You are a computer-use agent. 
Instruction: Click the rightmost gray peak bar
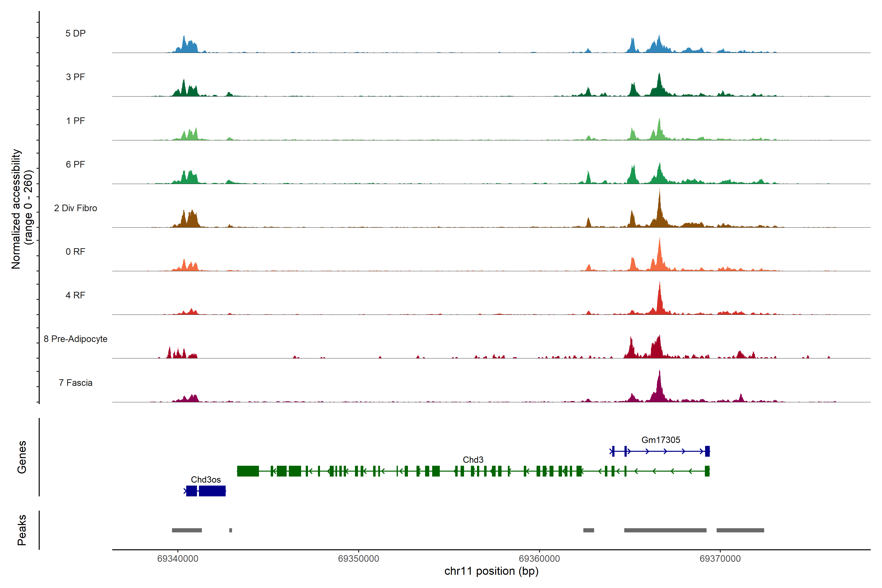740,530
